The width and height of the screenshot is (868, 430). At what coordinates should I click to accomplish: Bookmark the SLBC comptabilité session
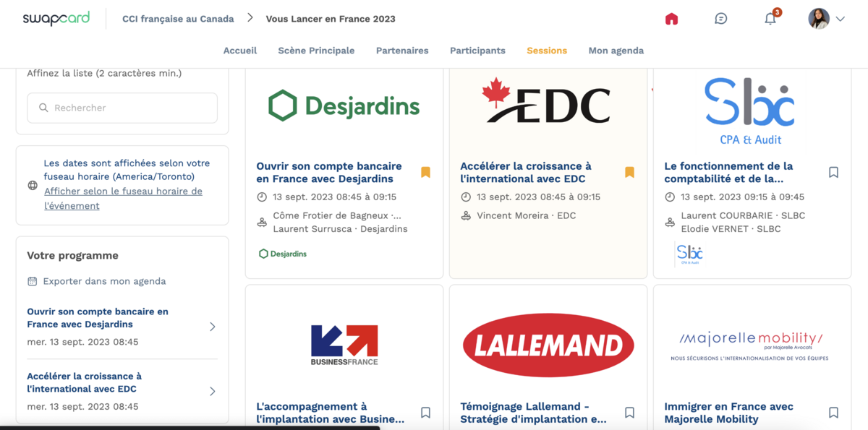tap(833, 172)
